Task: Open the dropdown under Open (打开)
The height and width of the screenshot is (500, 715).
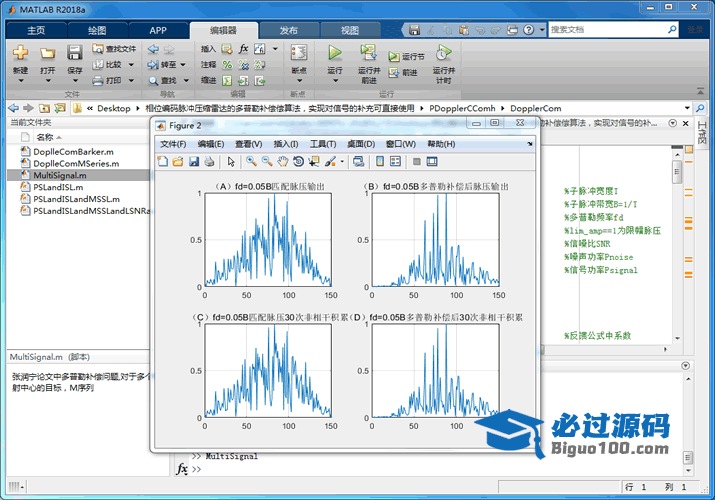Action: pos(48,81)
